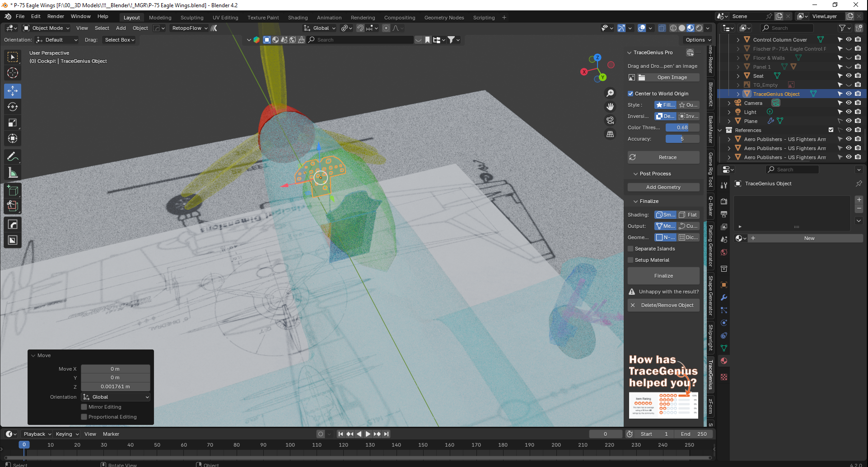Enable Mirror Editing checkbox
This screenshot has width=868, height=467.
(x=84, y=407)
